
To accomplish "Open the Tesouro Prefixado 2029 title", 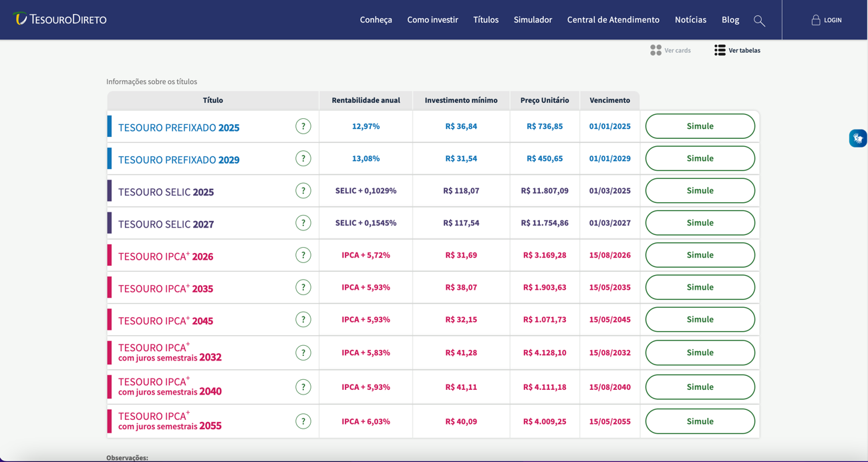I will click(178, 160).
